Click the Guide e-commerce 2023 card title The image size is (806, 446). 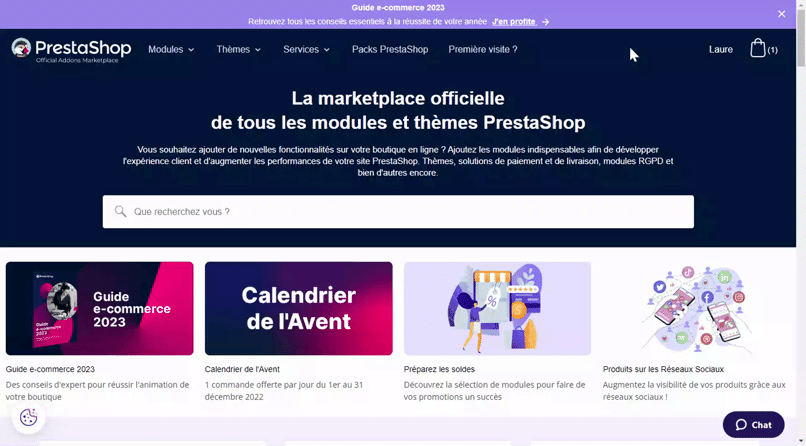(x=50, y=369)
